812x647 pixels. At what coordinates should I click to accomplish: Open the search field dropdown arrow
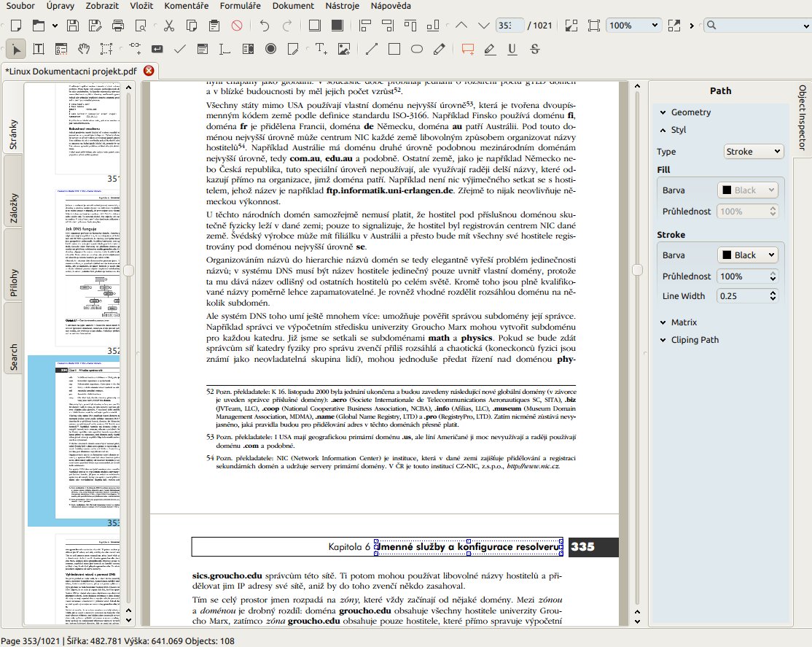tap(805, 26)
